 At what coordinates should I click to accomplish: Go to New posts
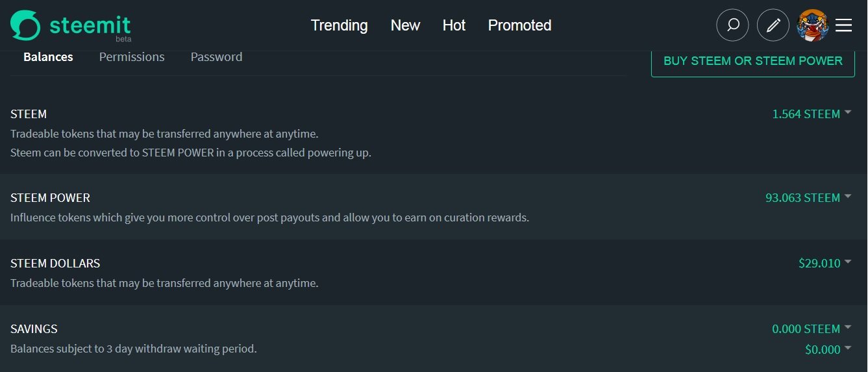coord(405,25)
